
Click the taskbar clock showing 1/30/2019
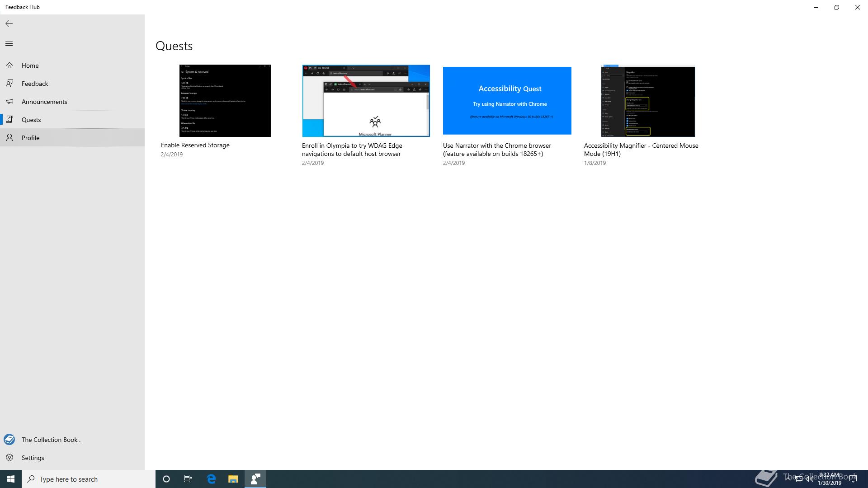click(x=830, y=479)
